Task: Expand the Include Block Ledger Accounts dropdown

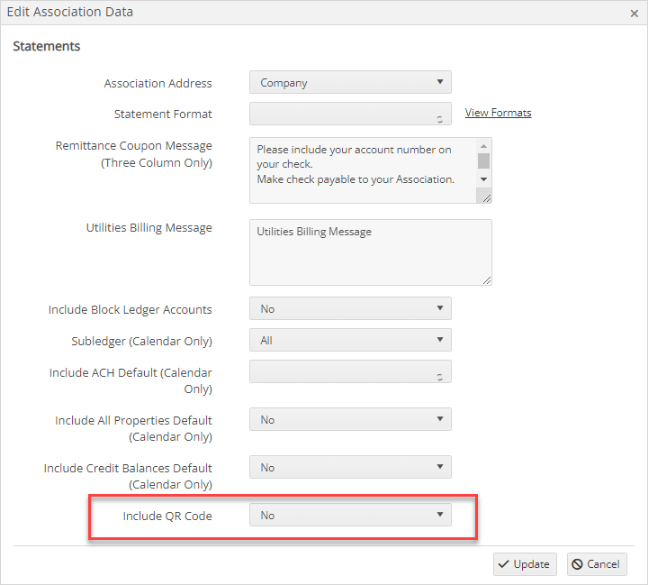Action: [x=350, y=308]
